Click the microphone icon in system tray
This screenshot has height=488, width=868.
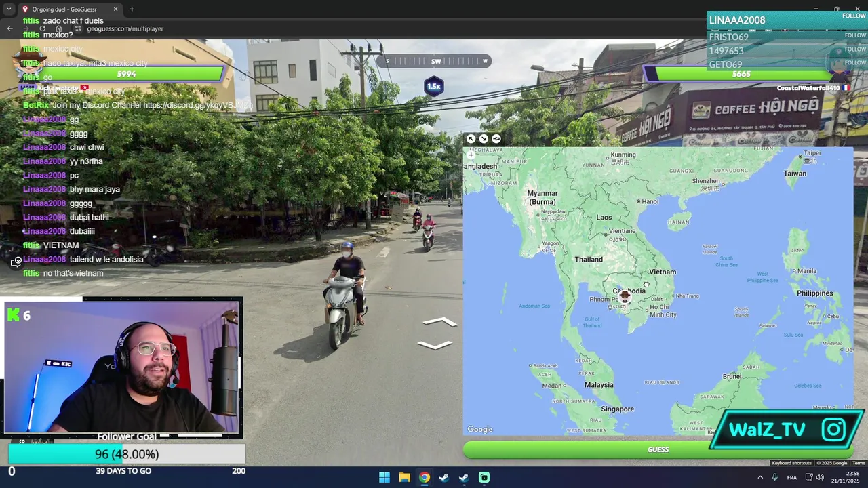pyautogui.click(x=774, y=477)
